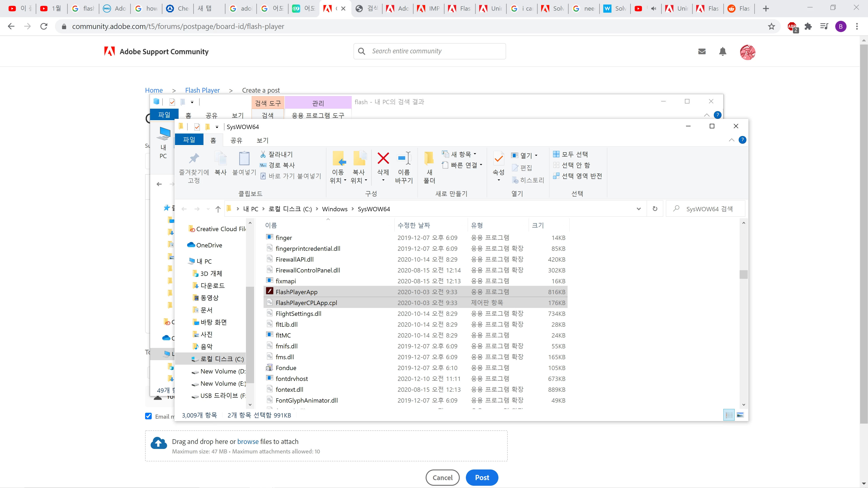Click the refresh button beside the address bar

pos(655,209)
